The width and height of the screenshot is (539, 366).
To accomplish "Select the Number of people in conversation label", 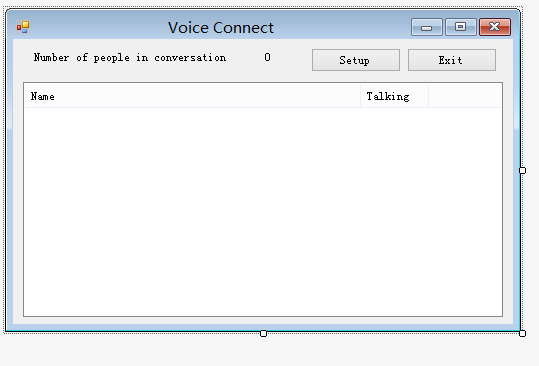I will 130,57.
